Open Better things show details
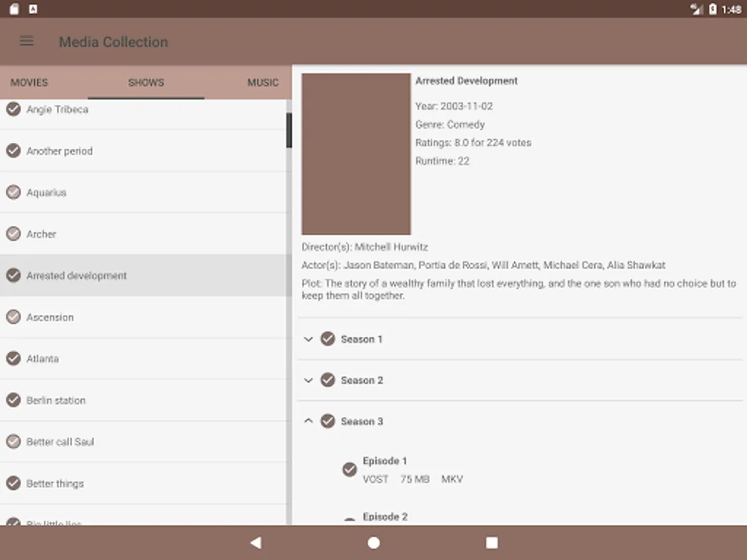This screenshot has height=560, width=747. [x=143, y=483]
